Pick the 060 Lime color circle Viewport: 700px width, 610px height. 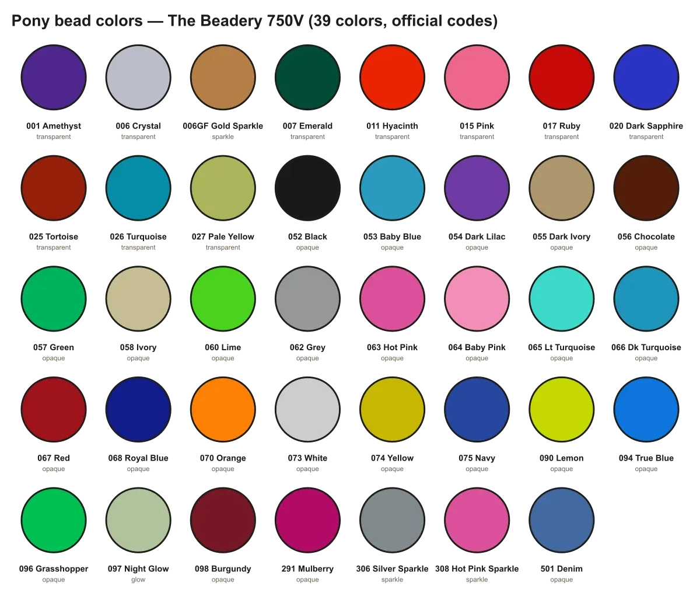(223, 299)
